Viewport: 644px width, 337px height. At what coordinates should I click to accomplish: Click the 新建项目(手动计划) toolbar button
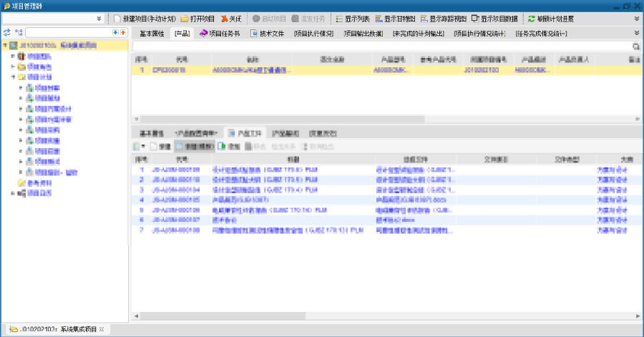(x=145, y=18)
